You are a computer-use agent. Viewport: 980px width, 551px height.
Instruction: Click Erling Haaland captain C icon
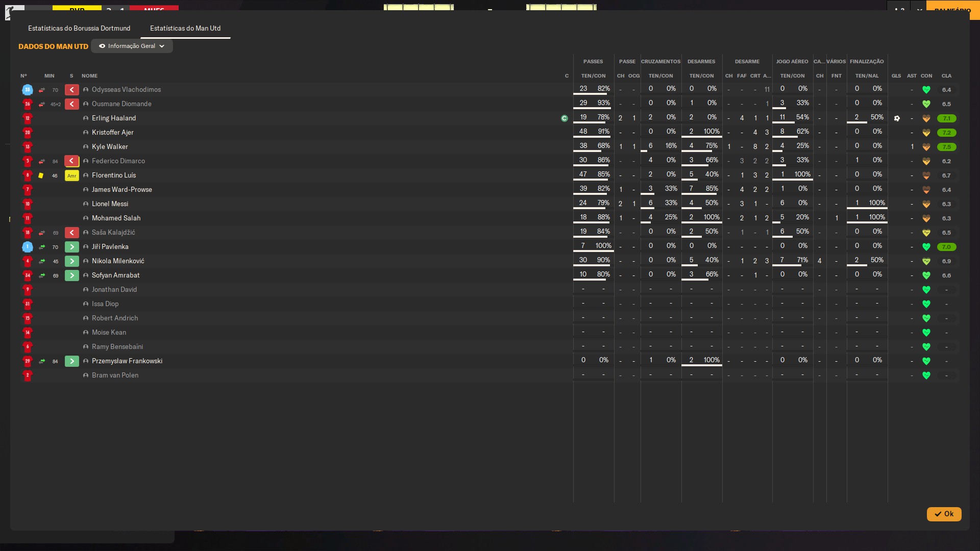tap(564, 118)
